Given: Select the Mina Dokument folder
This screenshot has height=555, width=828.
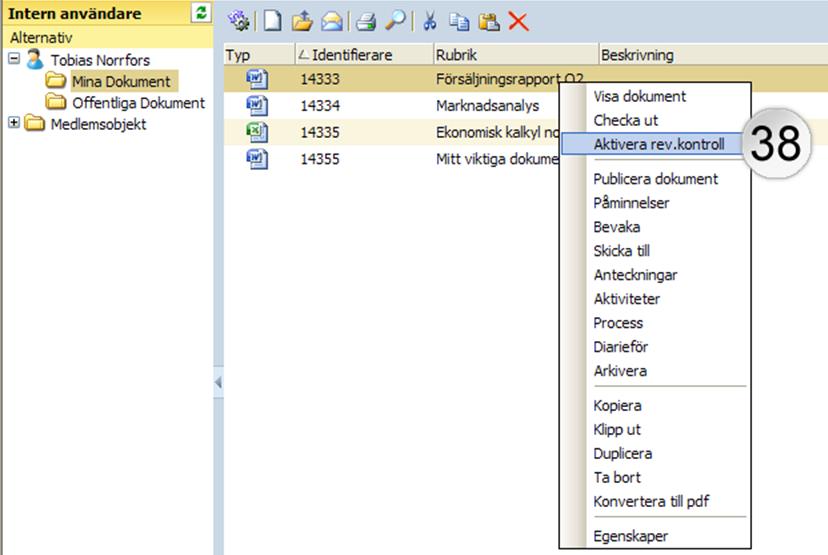Looking at the screenshot, I should [121, 81].
